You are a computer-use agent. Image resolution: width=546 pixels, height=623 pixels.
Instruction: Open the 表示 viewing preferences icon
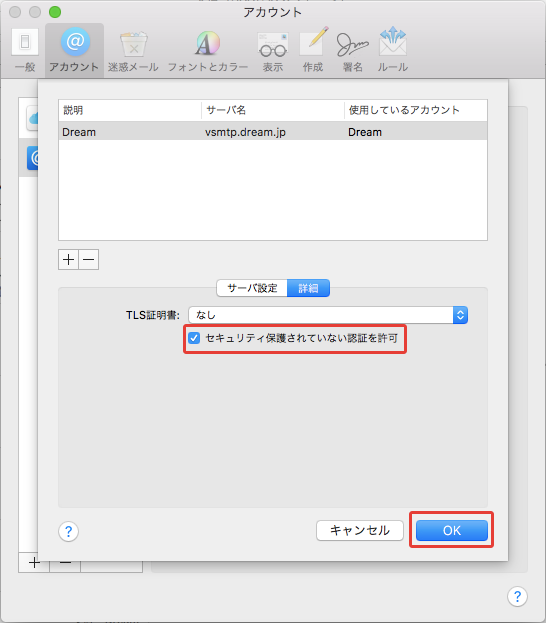(273, 50)
